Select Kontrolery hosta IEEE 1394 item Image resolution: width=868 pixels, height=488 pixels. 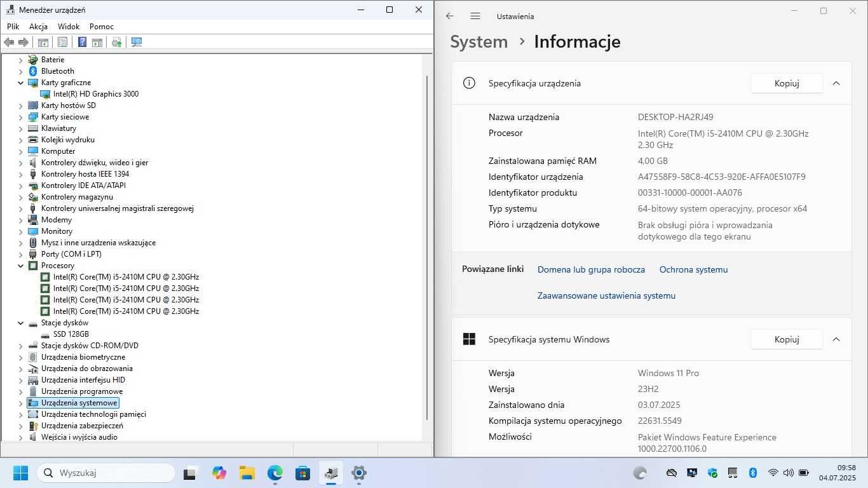(85, 174)
